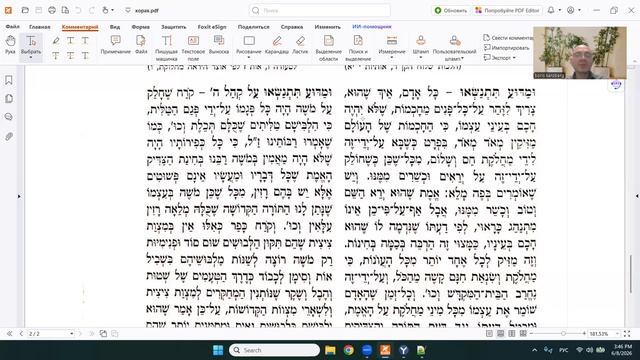Click the Обновить update button

point(451,10)
